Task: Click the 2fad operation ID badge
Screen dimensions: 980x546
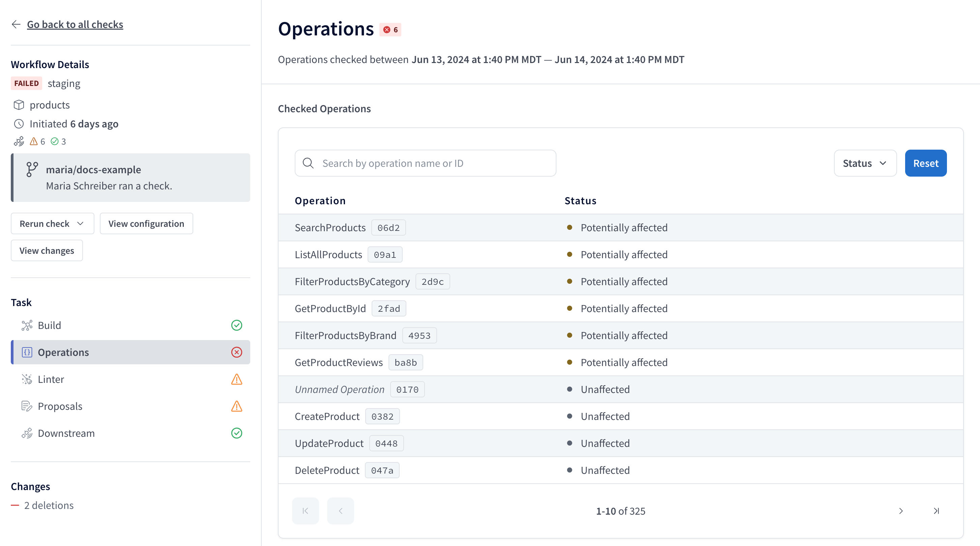Action: [389, 309]
